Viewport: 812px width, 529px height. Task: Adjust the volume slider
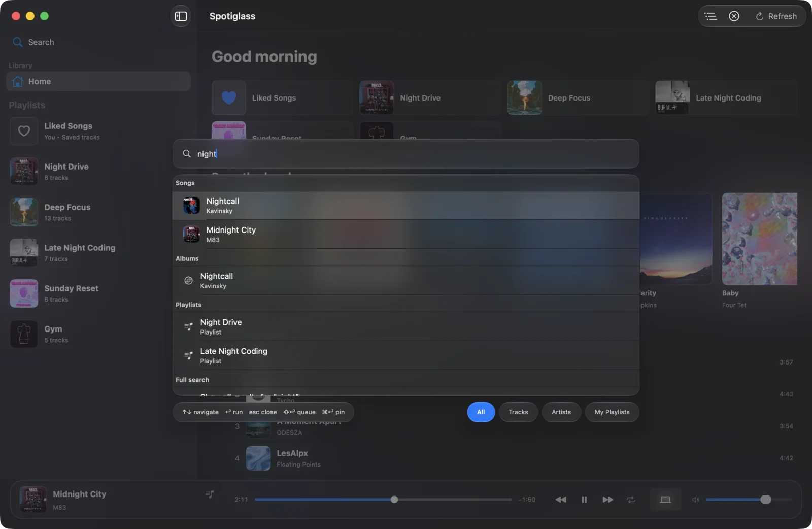[x=749, y=500]
